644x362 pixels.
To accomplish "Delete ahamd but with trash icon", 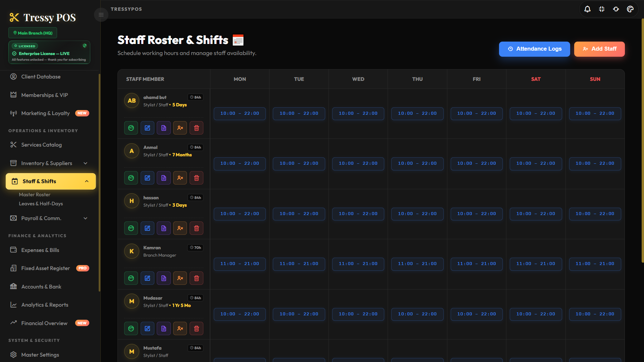I will 197,128.
